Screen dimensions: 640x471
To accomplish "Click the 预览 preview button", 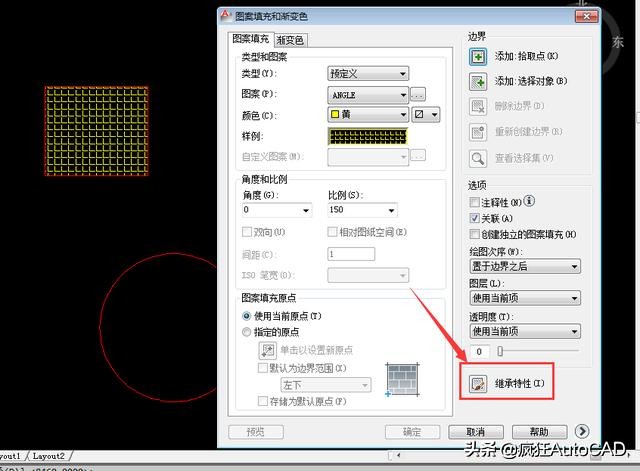I will click(x=256, y=432).
